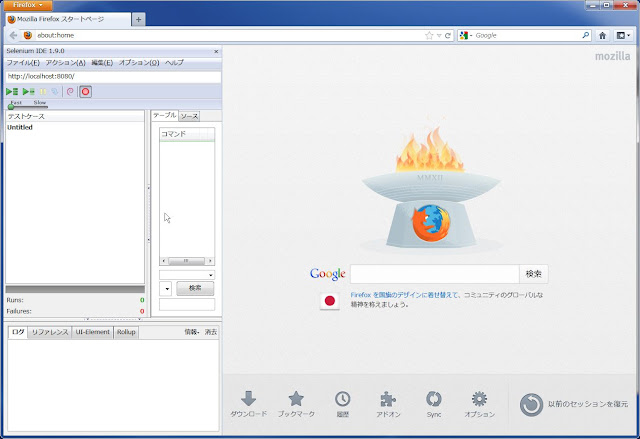
Task: Switch to the リファレンス tab
Action: 50,333
